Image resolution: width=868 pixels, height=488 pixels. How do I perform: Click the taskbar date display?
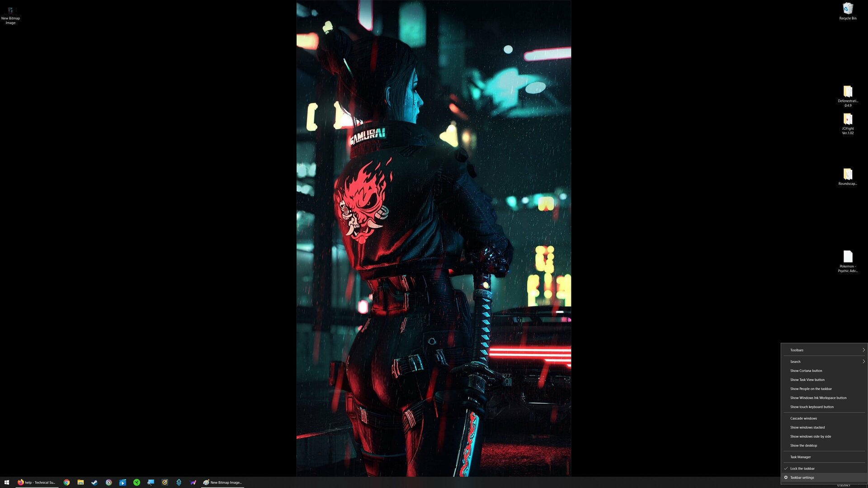click(x=844, y=485)
